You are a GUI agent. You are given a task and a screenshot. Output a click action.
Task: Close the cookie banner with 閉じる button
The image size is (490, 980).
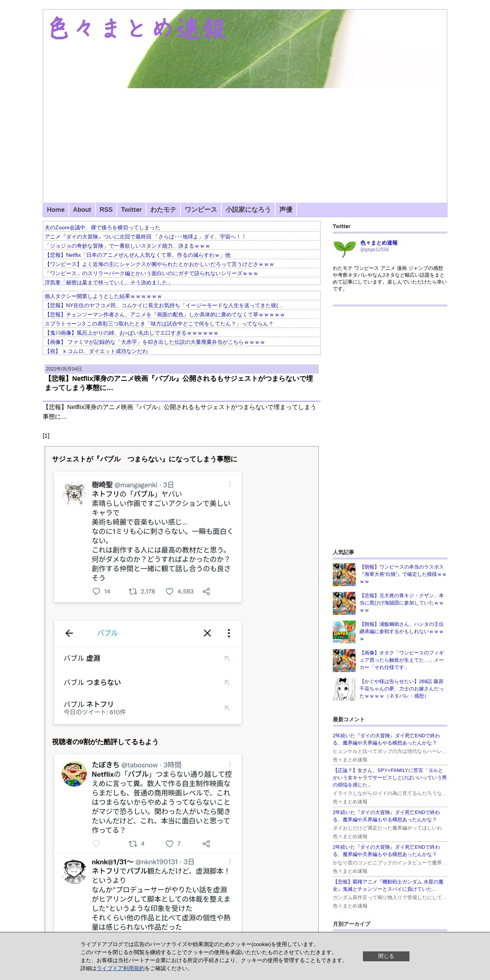(x=386, y=956)
